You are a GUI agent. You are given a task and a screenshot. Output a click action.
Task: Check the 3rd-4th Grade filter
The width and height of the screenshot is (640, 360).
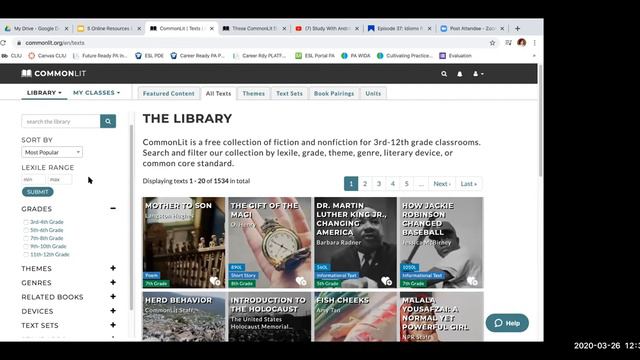(x=26, y=222)
